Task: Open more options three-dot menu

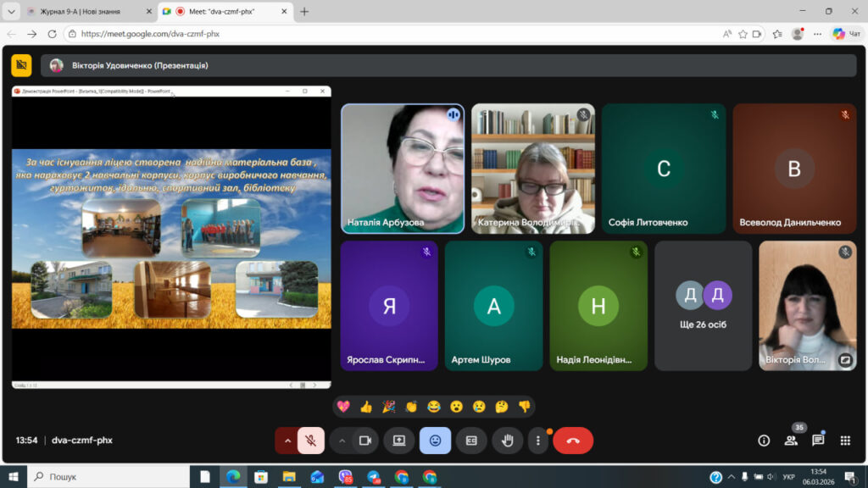Action: tap(538, 441)
